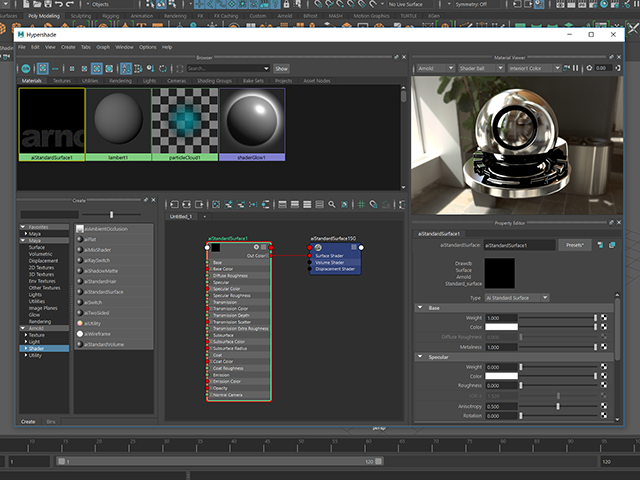Open the Ai Standard Surface Type dropdown

[x=517, y=298]
